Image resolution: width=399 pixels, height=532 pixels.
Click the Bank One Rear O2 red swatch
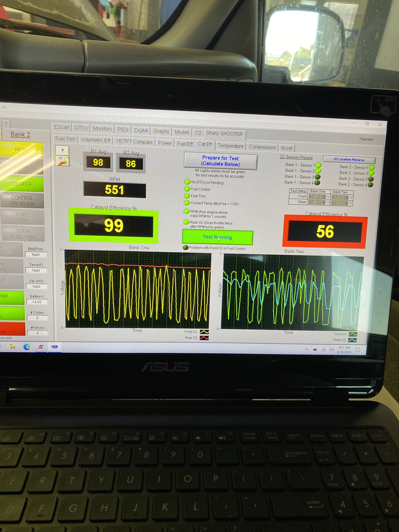204,338
